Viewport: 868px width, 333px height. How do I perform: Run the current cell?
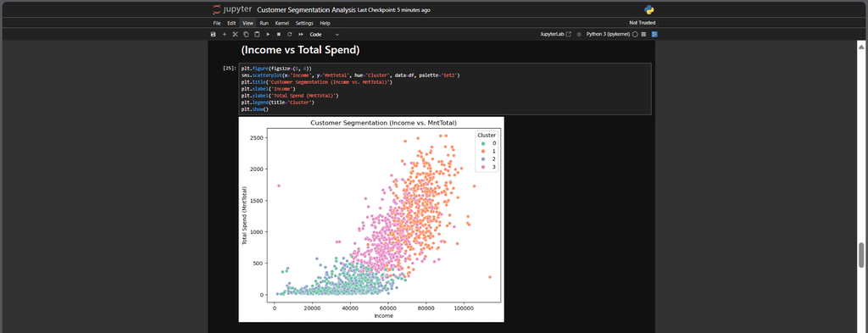coord(268,34)
